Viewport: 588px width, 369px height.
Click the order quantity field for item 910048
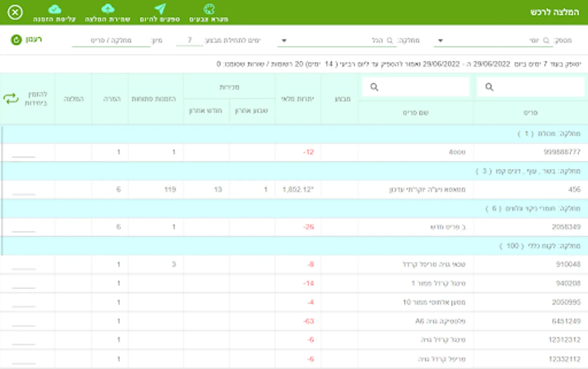click(24, 264)
